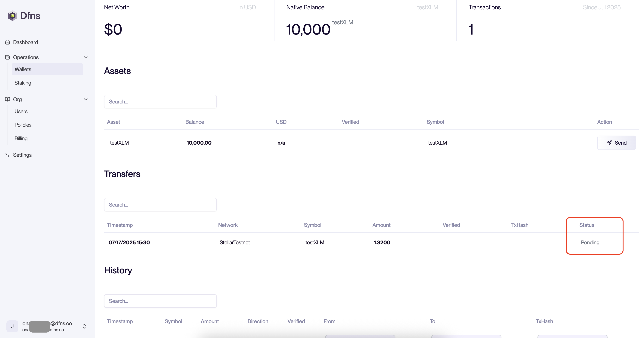Collapse the Operations section chevron
This screenshot has height=338, width=644.
[85, 57]
